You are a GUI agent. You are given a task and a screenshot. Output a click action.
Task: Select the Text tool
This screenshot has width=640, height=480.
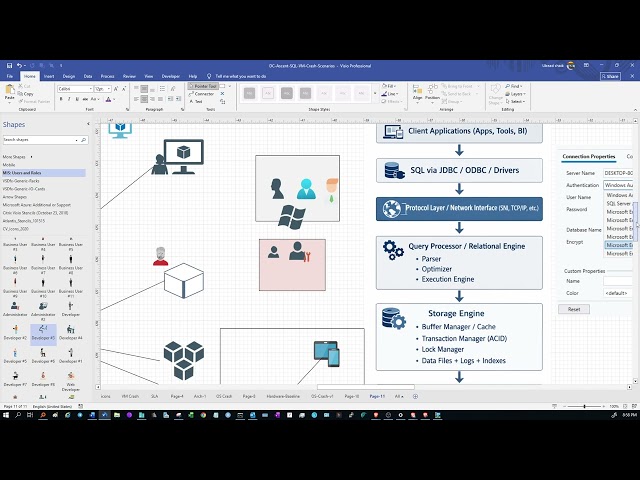click(x=196, y=101)
